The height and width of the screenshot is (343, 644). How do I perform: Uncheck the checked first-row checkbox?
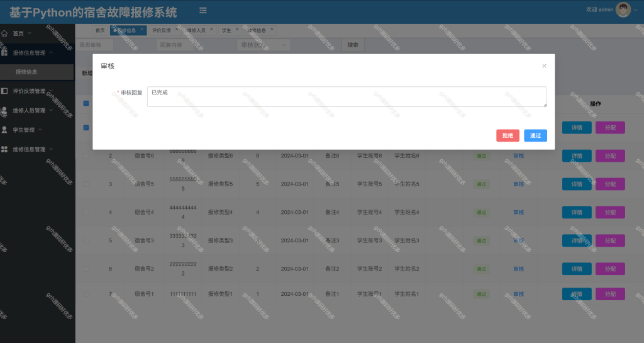pyautogui.click(x=86, y=127)
